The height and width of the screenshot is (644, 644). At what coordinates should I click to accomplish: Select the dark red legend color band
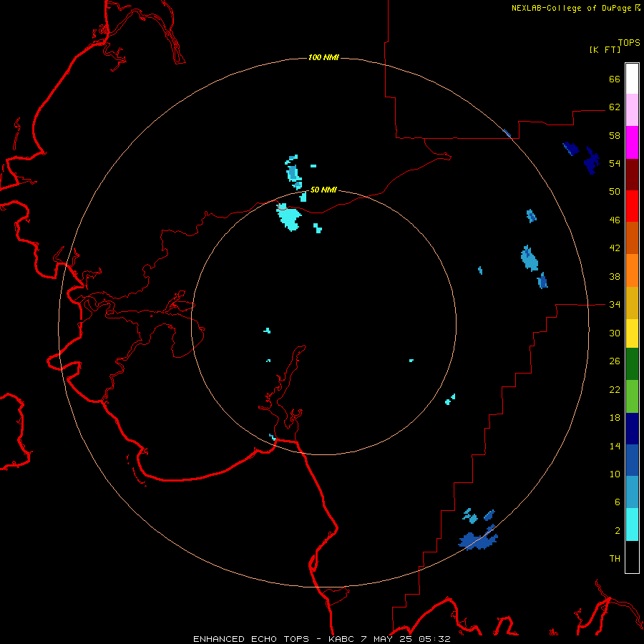pyautogui.click(x=632, y=175)
